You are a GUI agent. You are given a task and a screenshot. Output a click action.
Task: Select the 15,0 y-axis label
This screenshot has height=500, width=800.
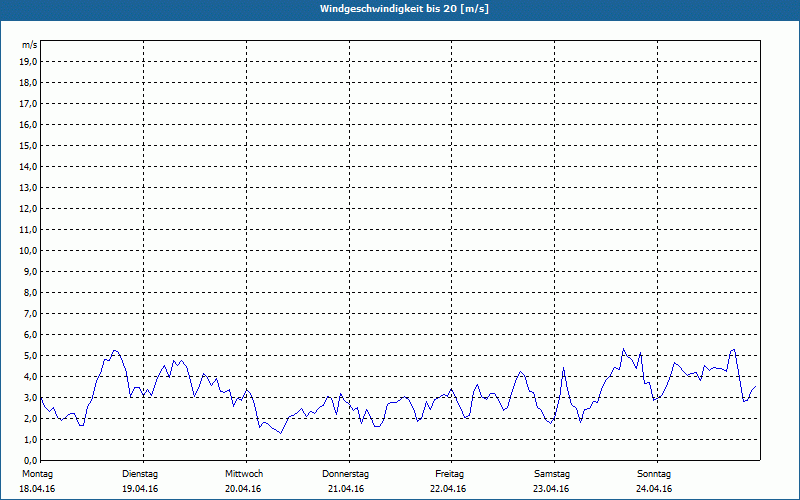[x=28, y=146]
